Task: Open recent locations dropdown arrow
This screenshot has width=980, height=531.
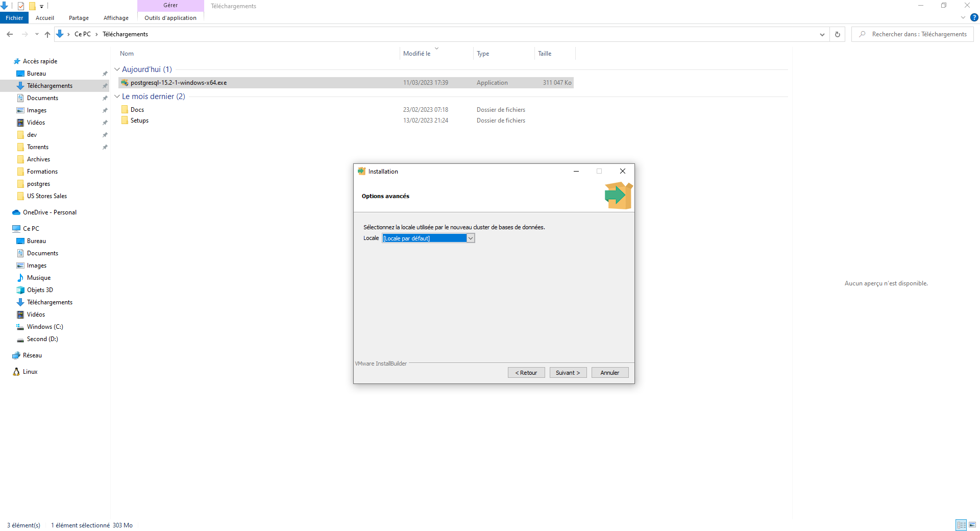Action: pyautogui.click(x=37, y=34)
